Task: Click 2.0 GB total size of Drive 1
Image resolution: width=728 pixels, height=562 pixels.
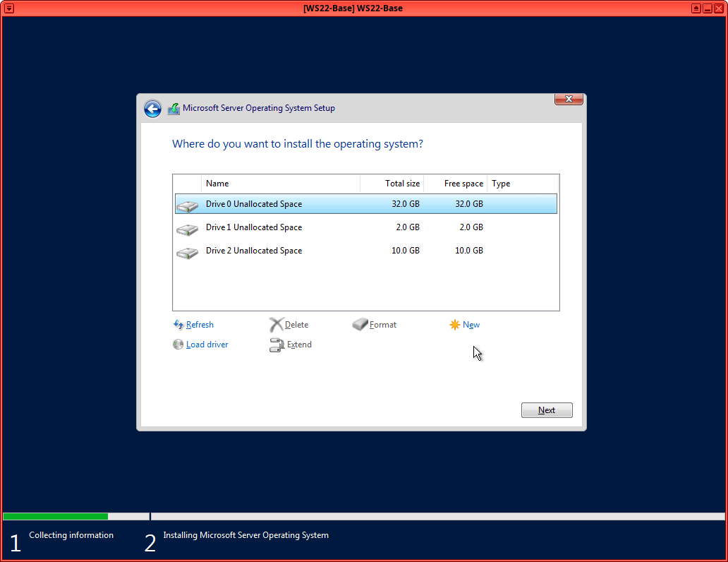Action: tap(408, 227)
